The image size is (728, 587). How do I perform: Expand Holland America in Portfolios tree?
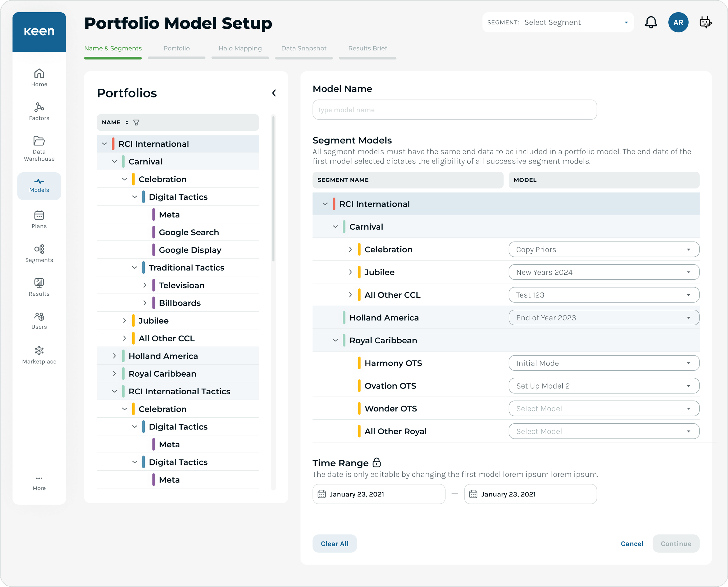[x=114, y=356]
